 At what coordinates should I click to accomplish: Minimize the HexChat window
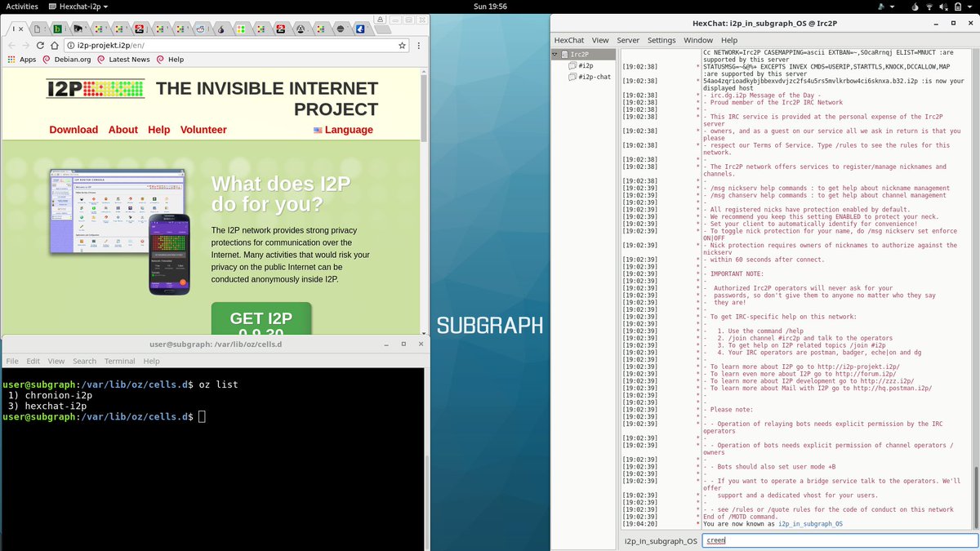tap(936, 22)
